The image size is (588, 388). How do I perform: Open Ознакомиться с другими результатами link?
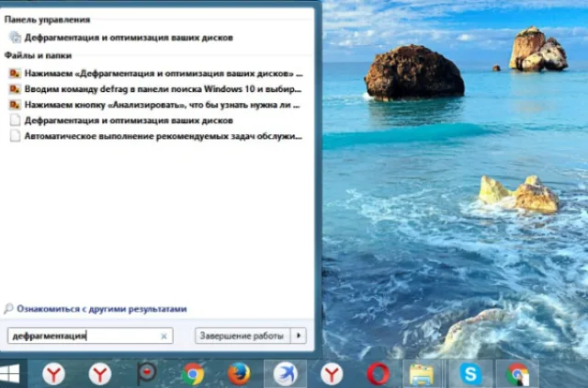[102, 309]
